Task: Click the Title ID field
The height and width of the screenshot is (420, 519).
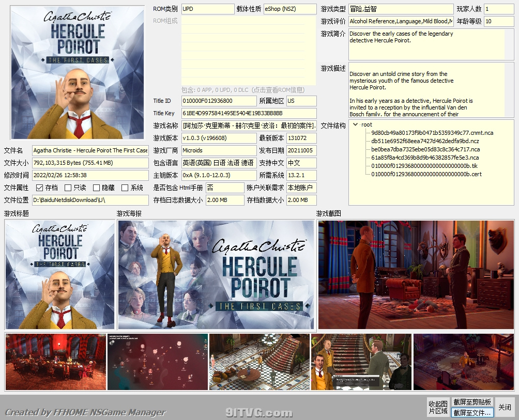Action: [219, 101]
